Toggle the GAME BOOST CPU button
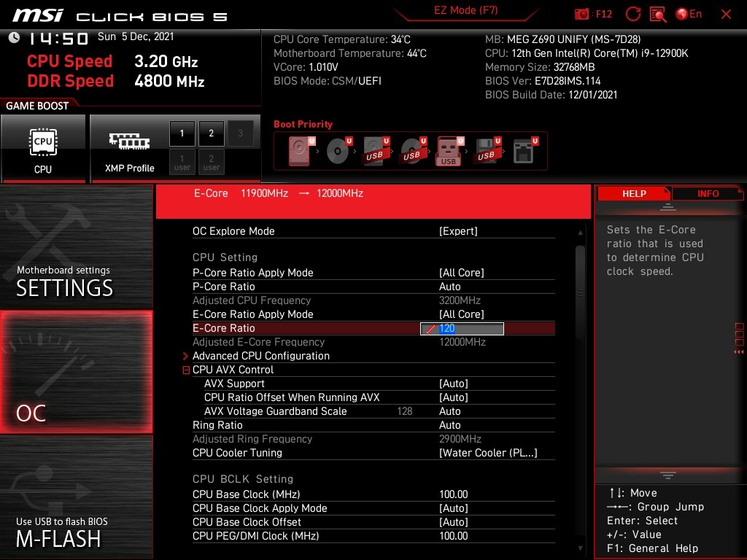Screen dimensions: 747x560 (x=43, y=148)
